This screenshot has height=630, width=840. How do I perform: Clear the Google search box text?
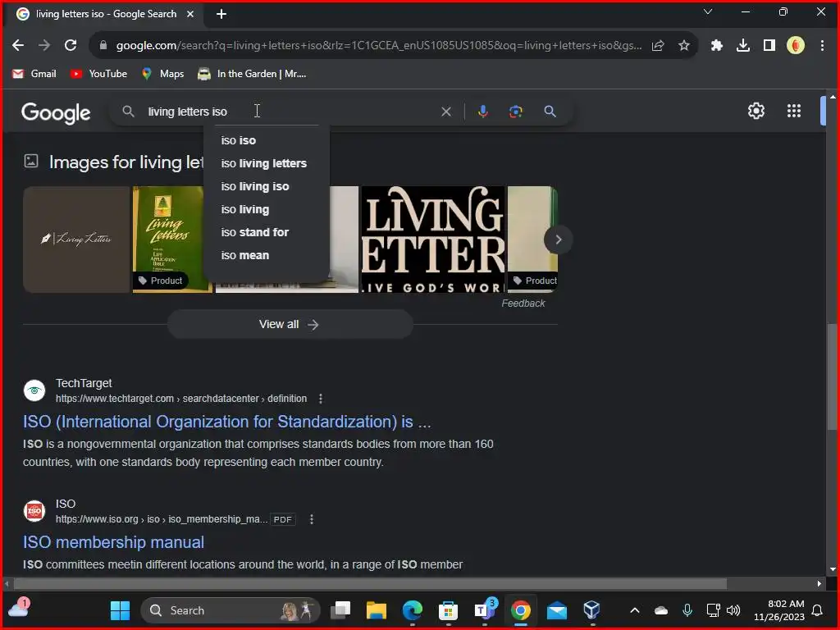tap(445, 112)
